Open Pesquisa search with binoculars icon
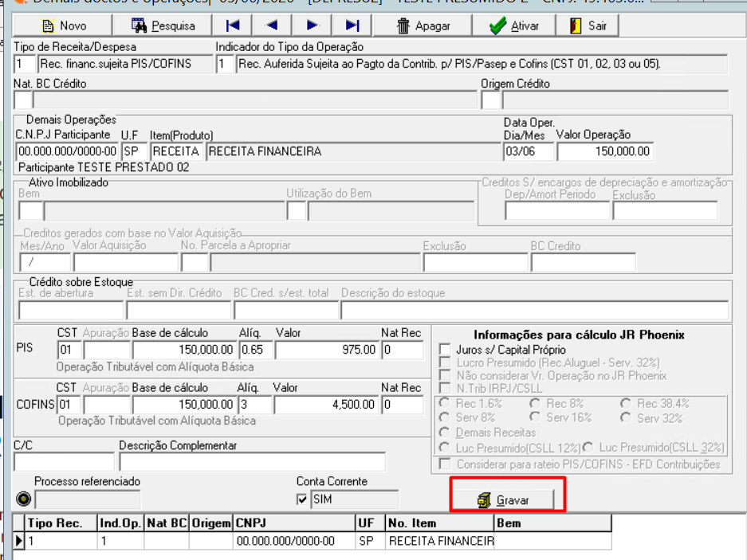Image resolution: width=747 pixels, height=560 pixels. tap(163, 25)
